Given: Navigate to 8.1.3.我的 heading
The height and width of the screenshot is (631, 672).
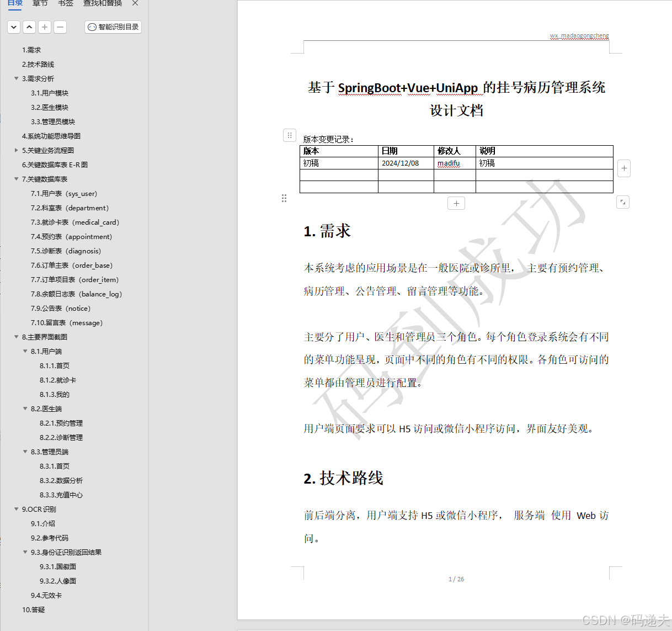Looking at the screenshot, I should (55, 394).
